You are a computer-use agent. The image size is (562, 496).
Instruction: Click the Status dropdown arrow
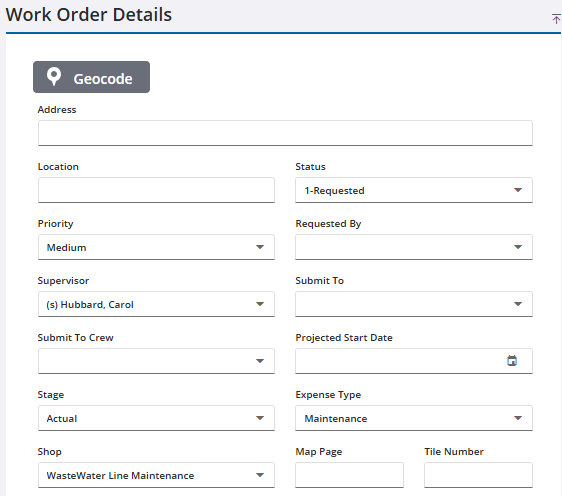[x=518, y=190]
